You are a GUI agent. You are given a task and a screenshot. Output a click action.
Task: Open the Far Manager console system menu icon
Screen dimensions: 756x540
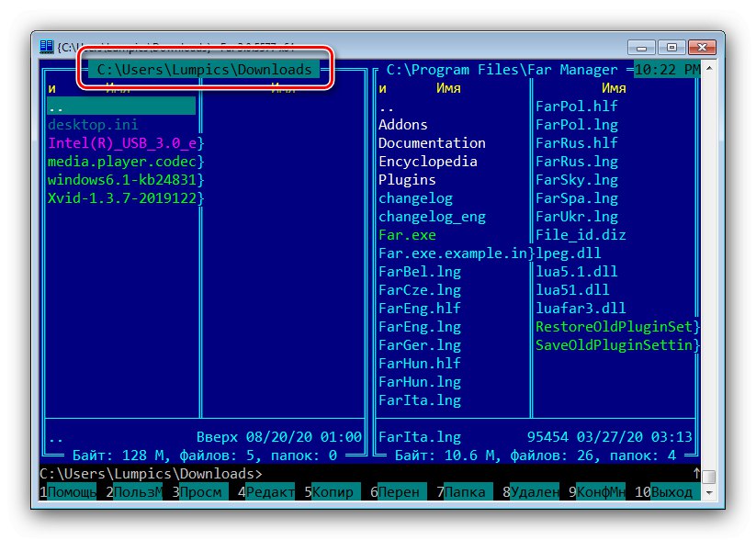pyautogui.click(x=45, y=44)
